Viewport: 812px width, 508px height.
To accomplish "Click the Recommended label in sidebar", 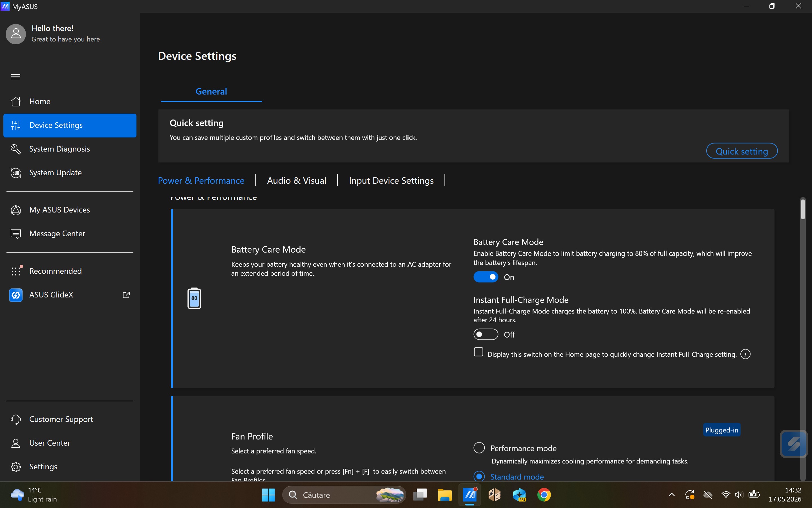I will tap(55, 271).
